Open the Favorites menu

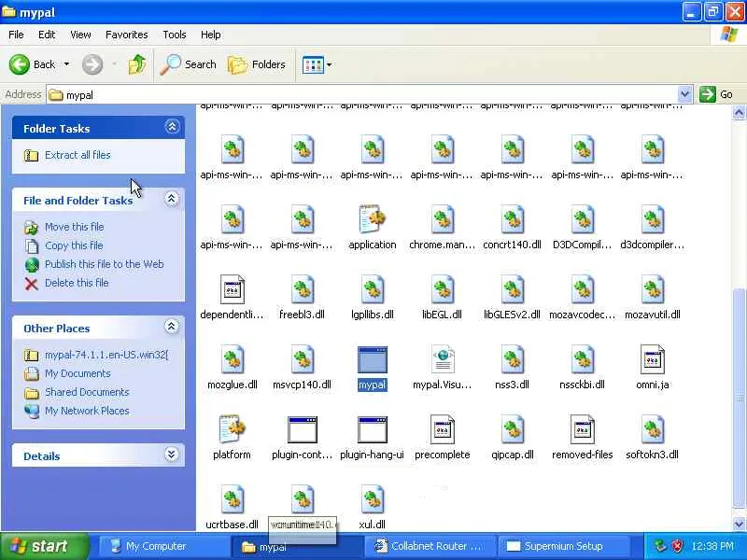127,35
